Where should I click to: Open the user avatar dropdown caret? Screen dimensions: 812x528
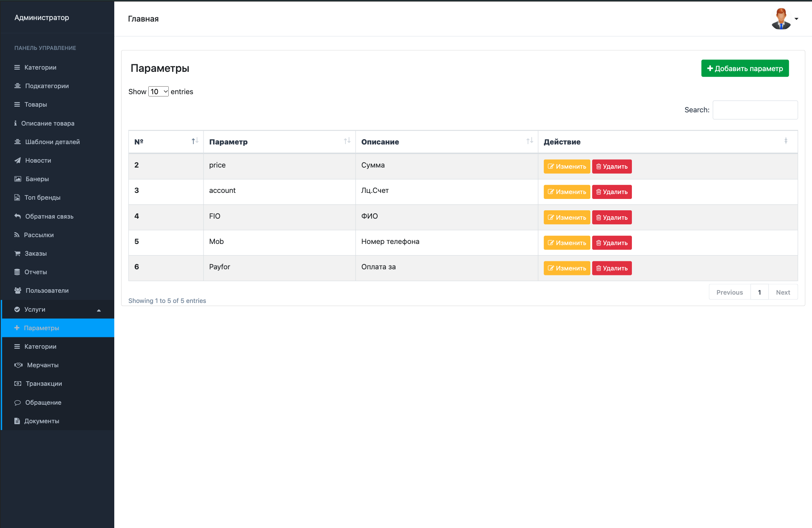pos(796,19)
